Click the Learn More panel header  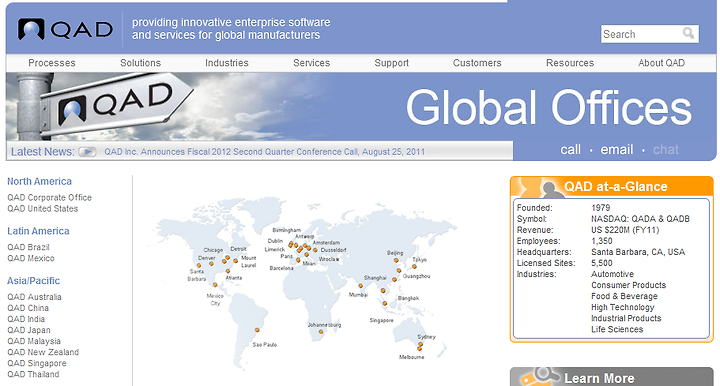612,376
